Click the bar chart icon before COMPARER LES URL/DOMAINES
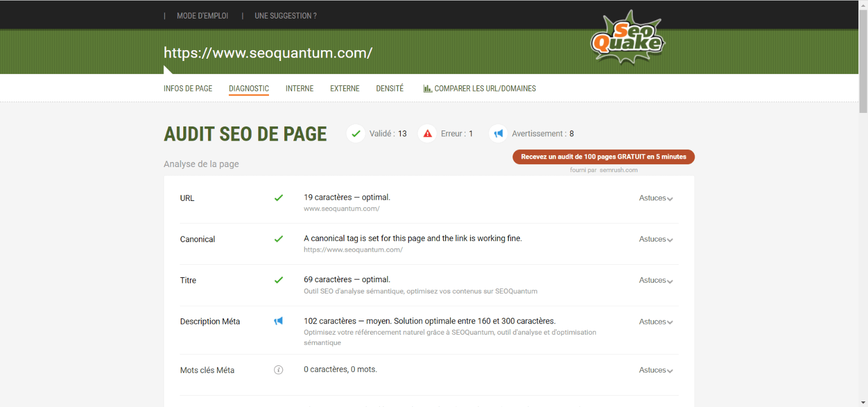868x407 pixels. (x=428, y=88)
